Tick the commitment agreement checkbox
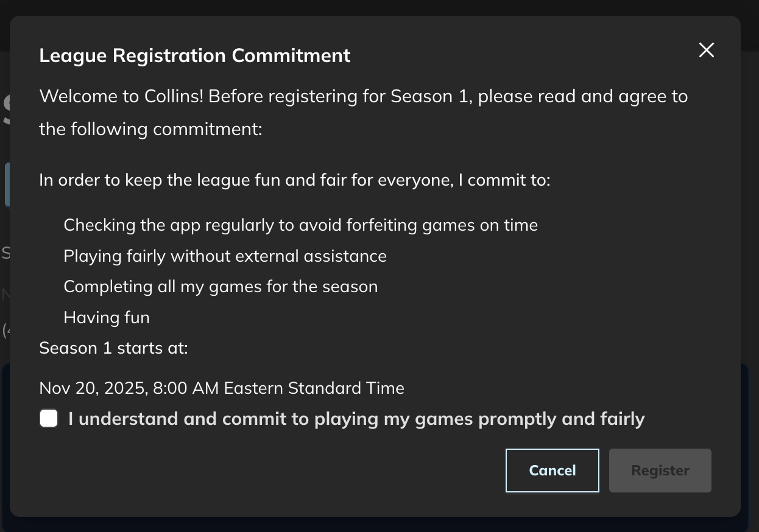The image size is (759, 532). click(x=49, y=419)
